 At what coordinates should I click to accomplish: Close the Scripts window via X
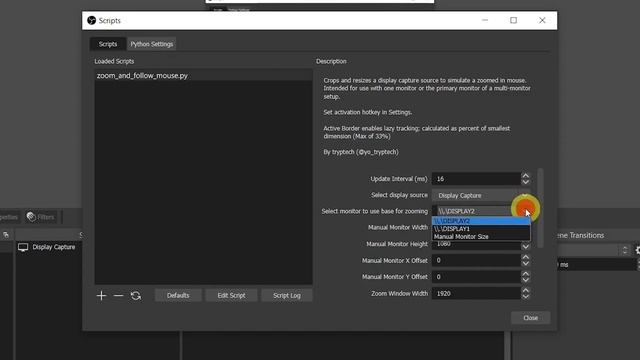coord(542,20)
